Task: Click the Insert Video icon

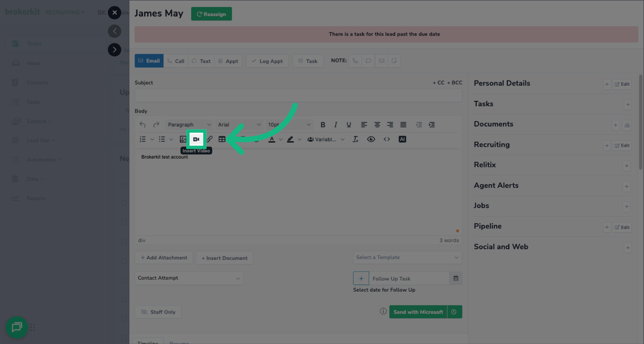Action: pos(196,139)
